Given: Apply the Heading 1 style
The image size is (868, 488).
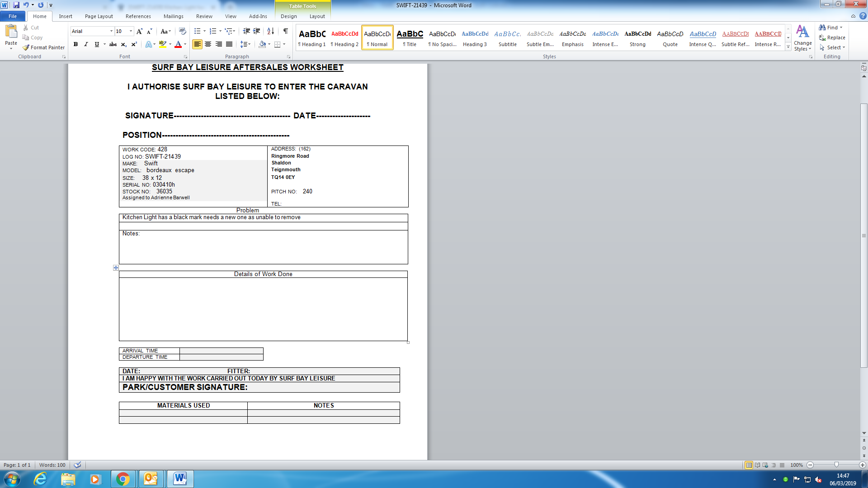Looking at the screenshot, I should coord(312,38).
